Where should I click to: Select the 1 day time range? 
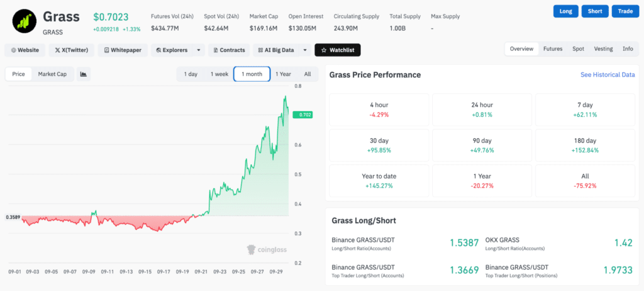tap(191, 74)
